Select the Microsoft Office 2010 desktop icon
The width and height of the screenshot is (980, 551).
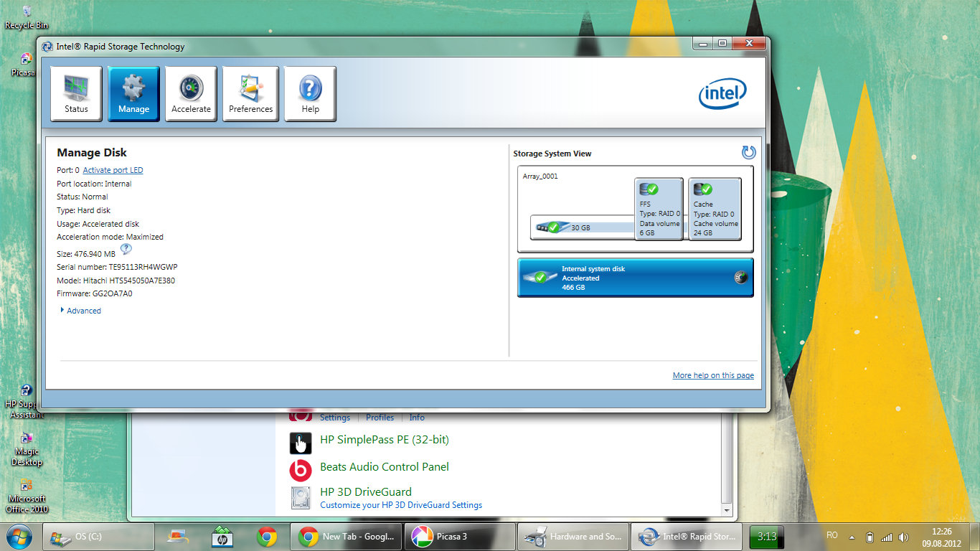coord(27,496)
